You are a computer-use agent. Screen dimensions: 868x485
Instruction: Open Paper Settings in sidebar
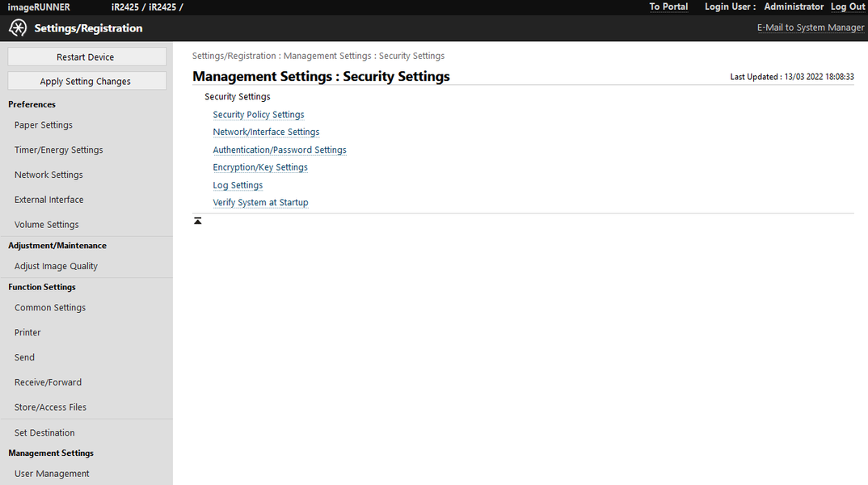point(44,125)
